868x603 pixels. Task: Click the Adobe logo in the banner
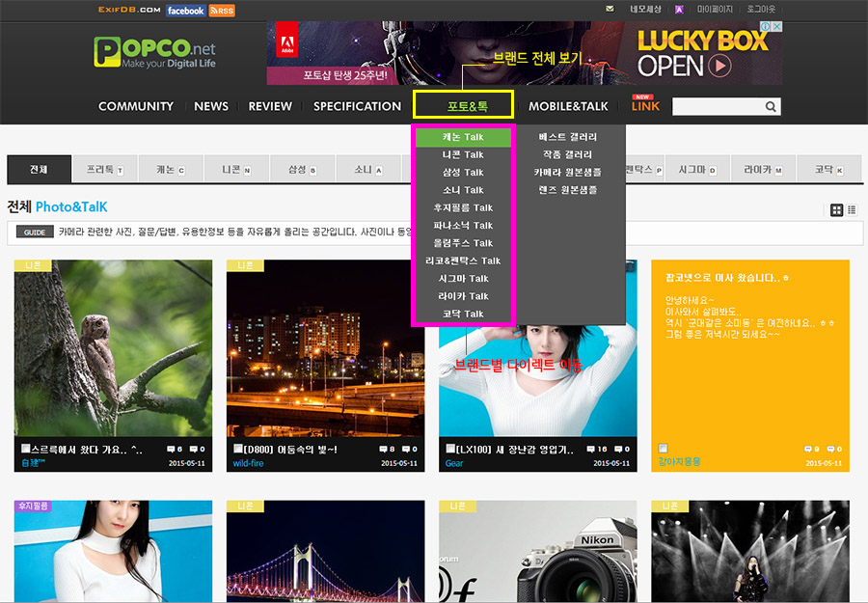[287, 40]
